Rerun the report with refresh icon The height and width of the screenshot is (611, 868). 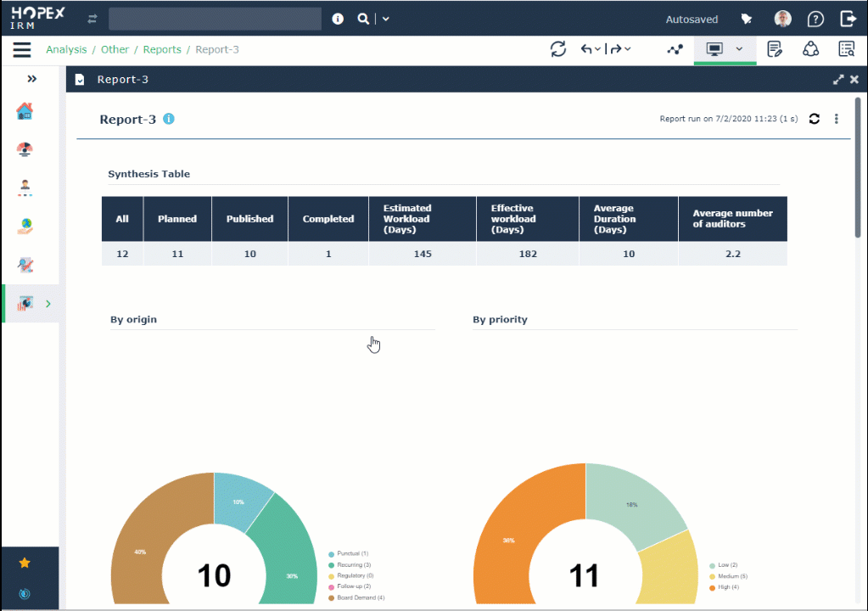click(x=814, y=119)
